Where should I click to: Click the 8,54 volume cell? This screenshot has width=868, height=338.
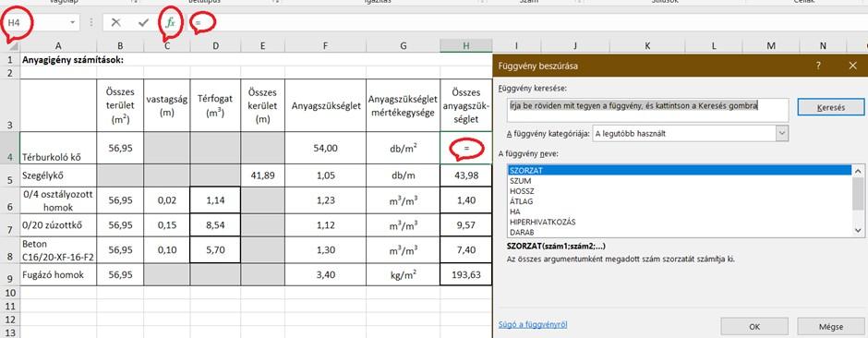(x=215, y=225)
